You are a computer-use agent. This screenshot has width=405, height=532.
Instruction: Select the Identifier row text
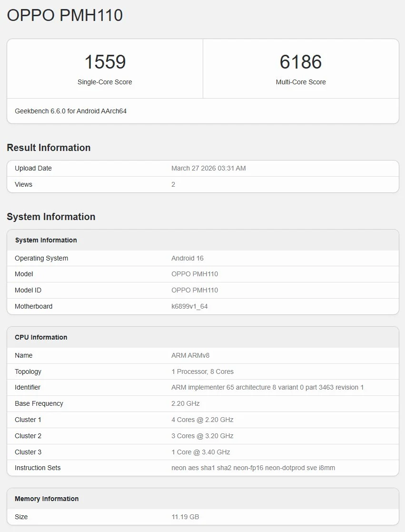click(x=267, y=387)
